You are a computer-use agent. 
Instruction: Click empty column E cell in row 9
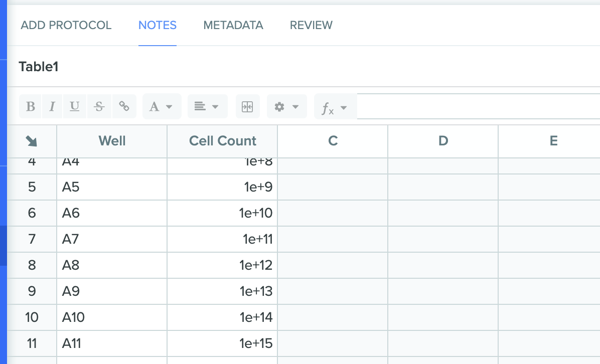click(x=549, y=291)
